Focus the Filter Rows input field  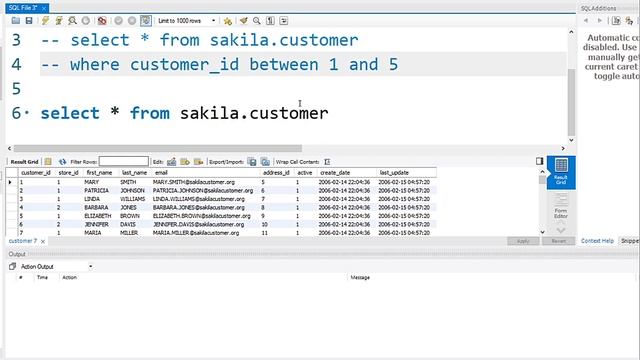point(124,161)
